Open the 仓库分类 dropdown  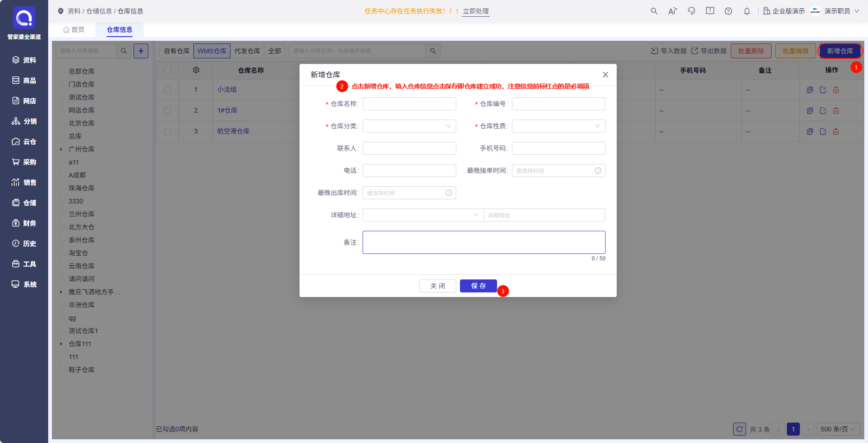point(409,126)
